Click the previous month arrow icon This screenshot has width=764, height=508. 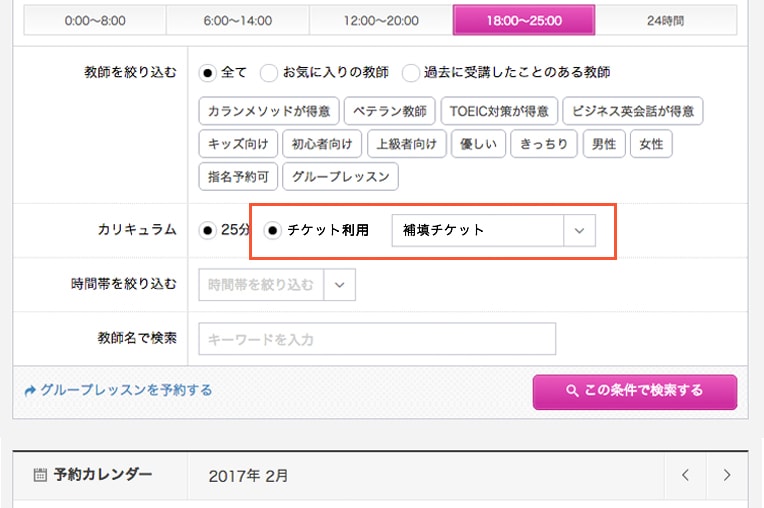pos(685,476)
